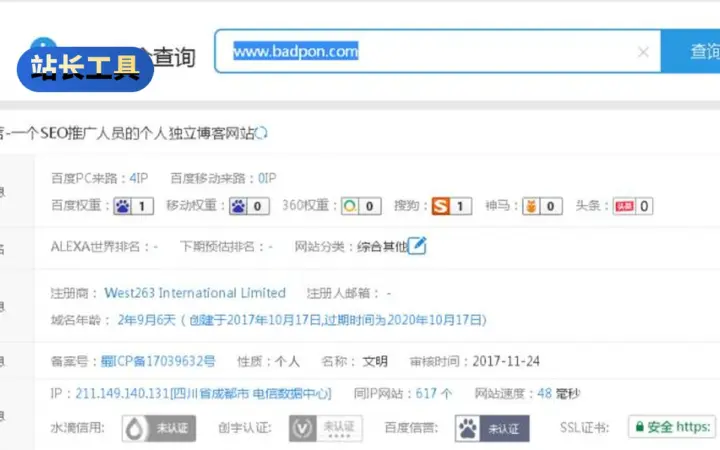Open the Baidu weight paw badge showing 1
The image size is (720, 450).
pyautogui.click(x=134, y=206)
